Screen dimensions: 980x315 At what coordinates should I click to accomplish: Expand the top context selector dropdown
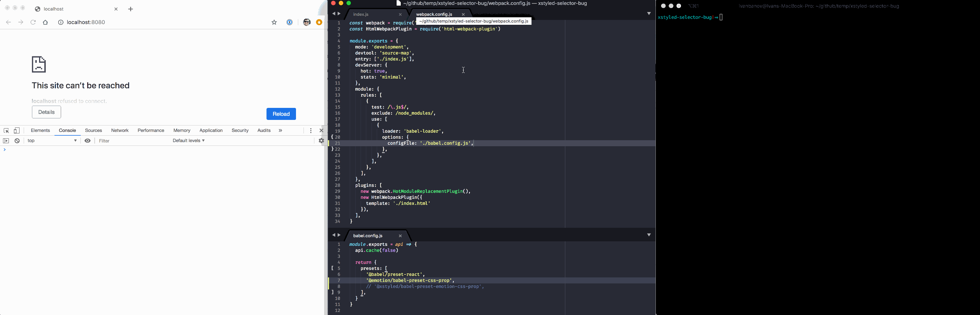53,141
